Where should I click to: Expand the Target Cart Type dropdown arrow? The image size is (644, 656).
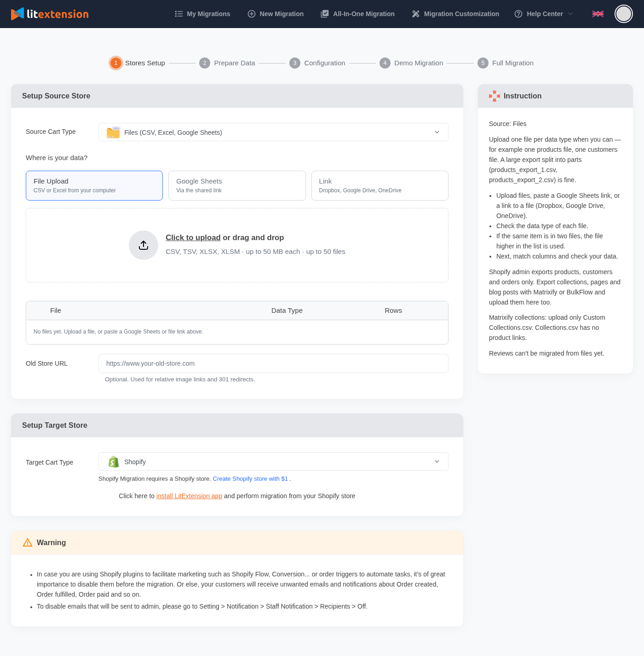point(437,462)
